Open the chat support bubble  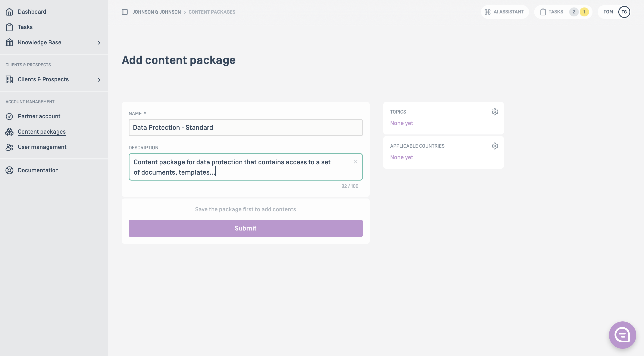point(622,335)
